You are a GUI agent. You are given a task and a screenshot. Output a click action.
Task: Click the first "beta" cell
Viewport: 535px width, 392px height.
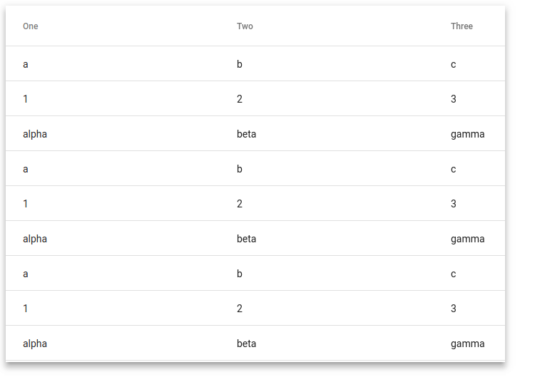point(246,134)
